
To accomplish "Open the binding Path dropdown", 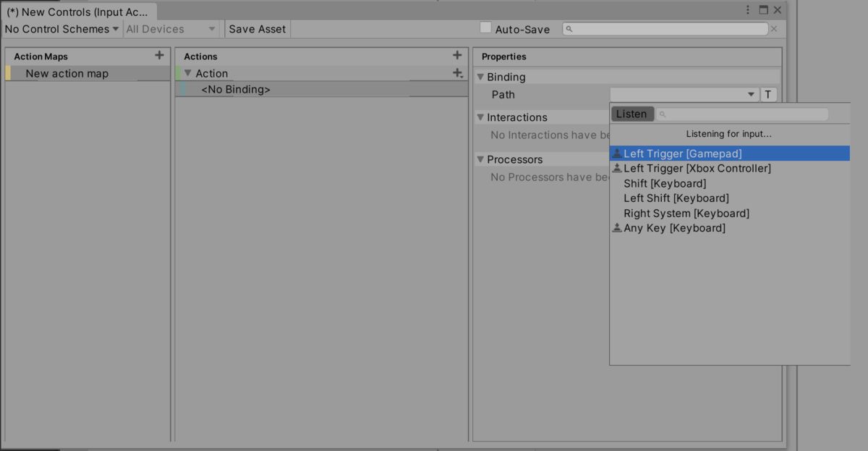I will pyautogui.click(x=684, y=95).
